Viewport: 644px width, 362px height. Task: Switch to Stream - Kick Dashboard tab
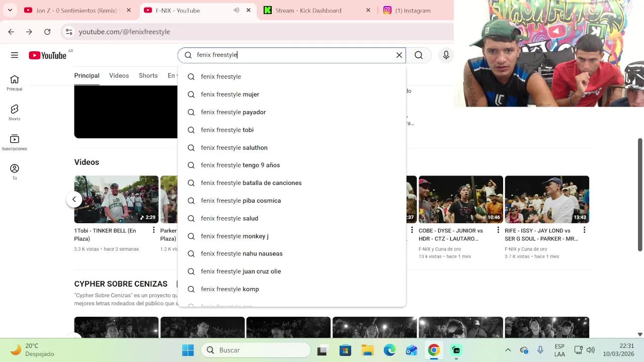tap(308, 10)
